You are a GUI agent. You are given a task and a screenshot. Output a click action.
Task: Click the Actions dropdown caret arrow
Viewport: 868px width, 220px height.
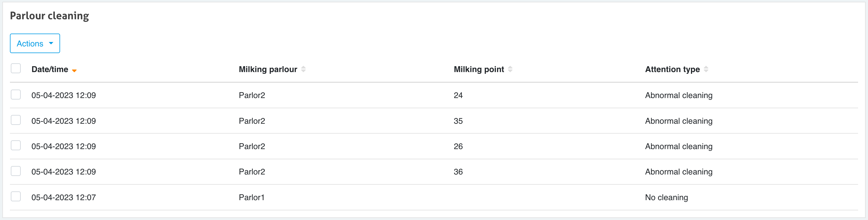click(51, 43)
